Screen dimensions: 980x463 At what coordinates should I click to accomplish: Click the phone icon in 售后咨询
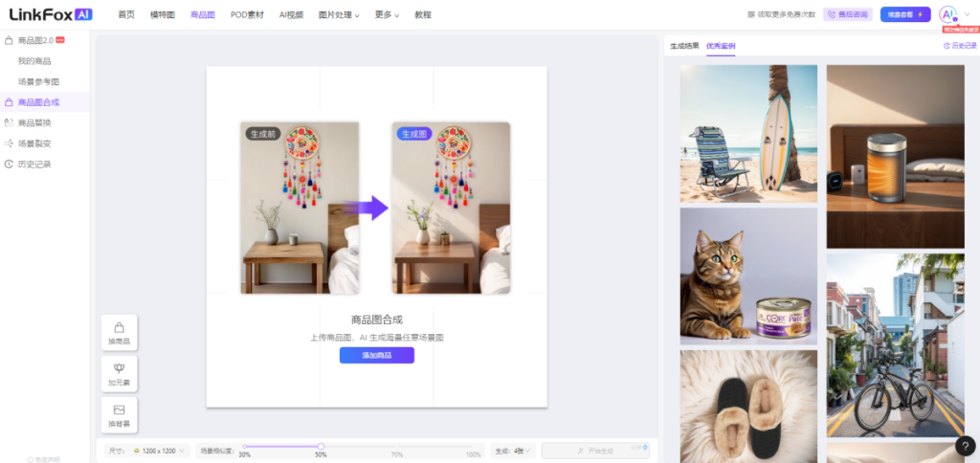[832, 14]
